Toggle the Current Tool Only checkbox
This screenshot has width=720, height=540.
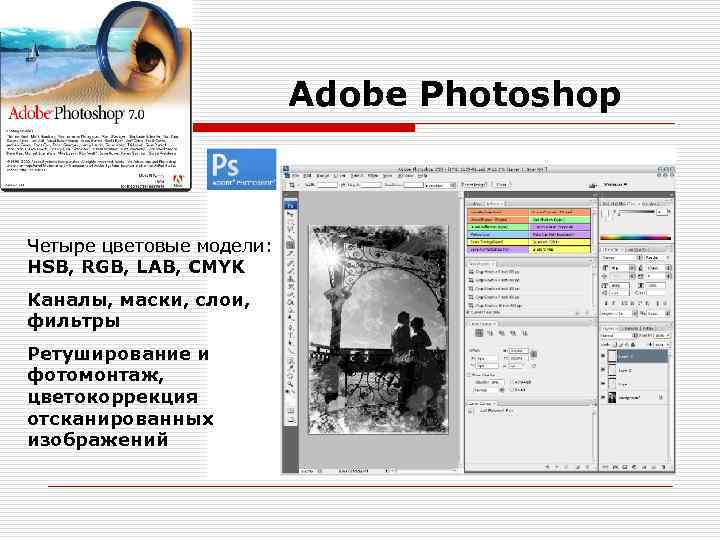(x=468, y=312)
